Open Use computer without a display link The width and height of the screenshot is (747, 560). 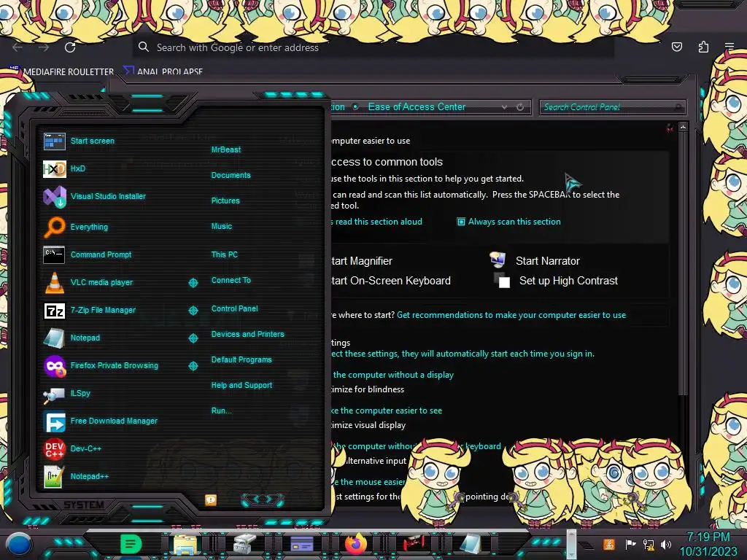click(393, 376)
